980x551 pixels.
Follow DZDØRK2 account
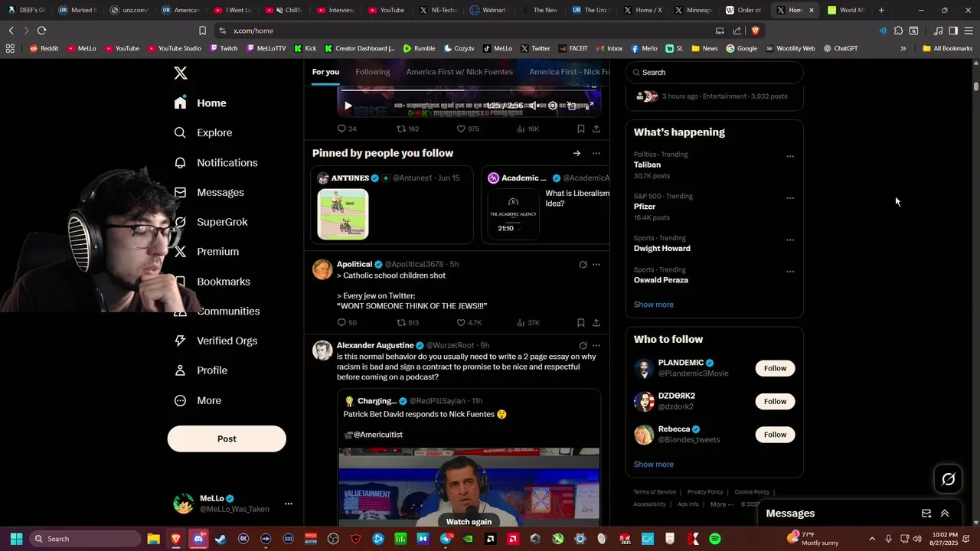(x=775, y=401)
